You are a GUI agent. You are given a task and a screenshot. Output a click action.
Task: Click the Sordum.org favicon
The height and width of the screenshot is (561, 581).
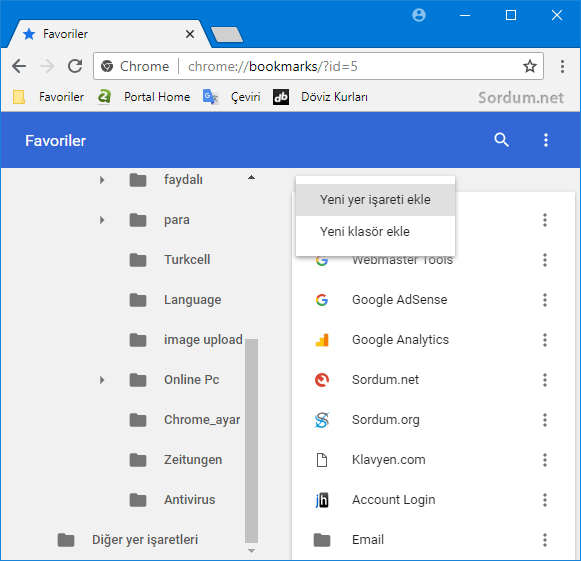(x=322, y=420)
